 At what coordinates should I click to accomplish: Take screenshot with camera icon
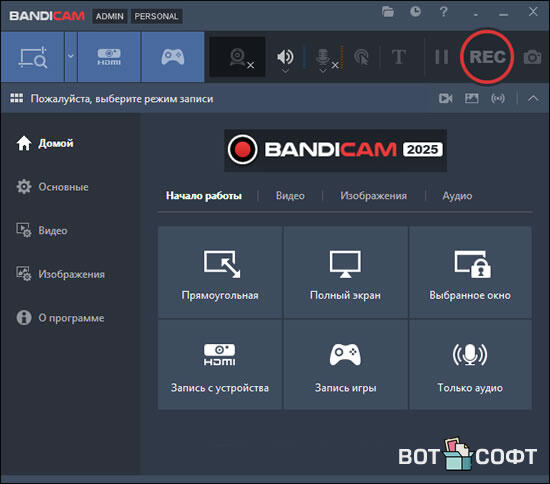tap(532, 57)
